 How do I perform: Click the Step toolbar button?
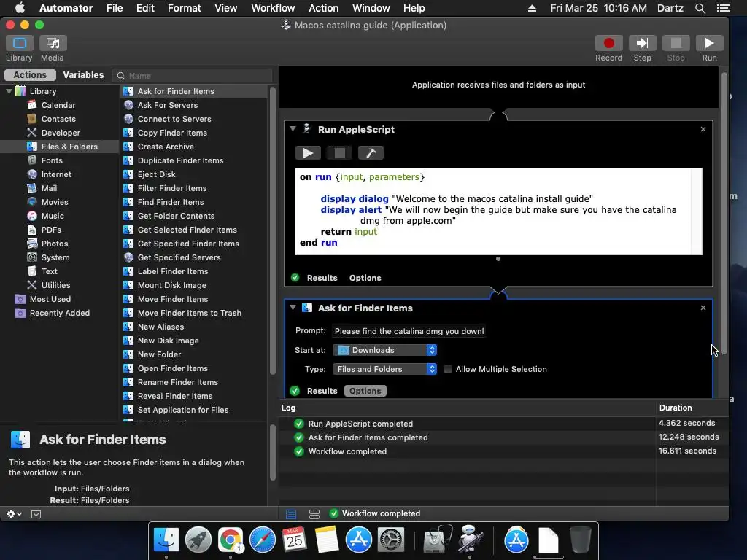pos(642,43)
